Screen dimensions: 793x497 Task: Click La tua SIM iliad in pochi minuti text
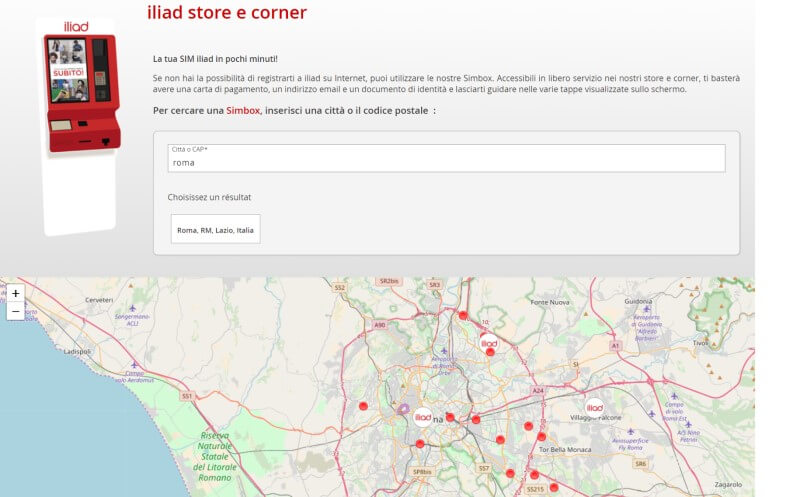pyautogui.click(x=215, y=59)
